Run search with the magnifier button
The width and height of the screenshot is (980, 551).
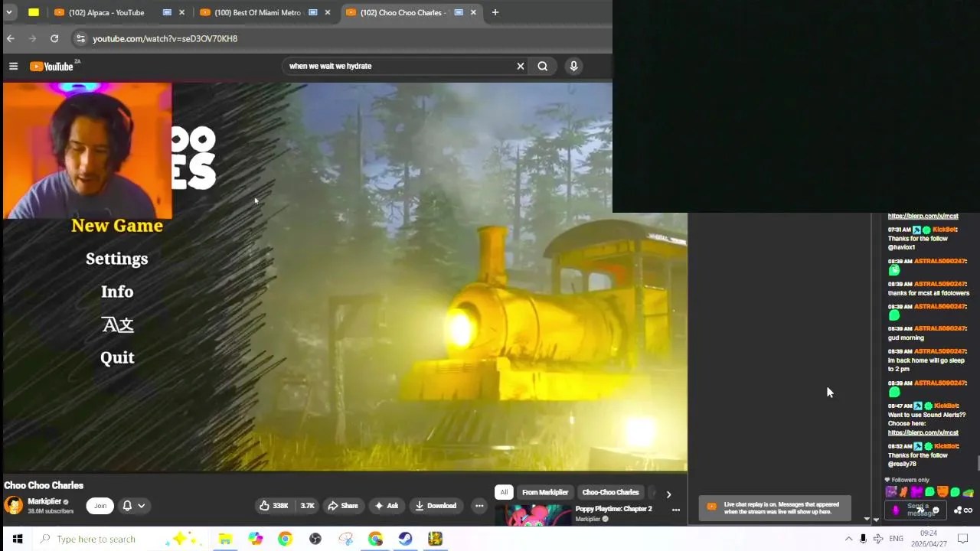tap(543, 66)
